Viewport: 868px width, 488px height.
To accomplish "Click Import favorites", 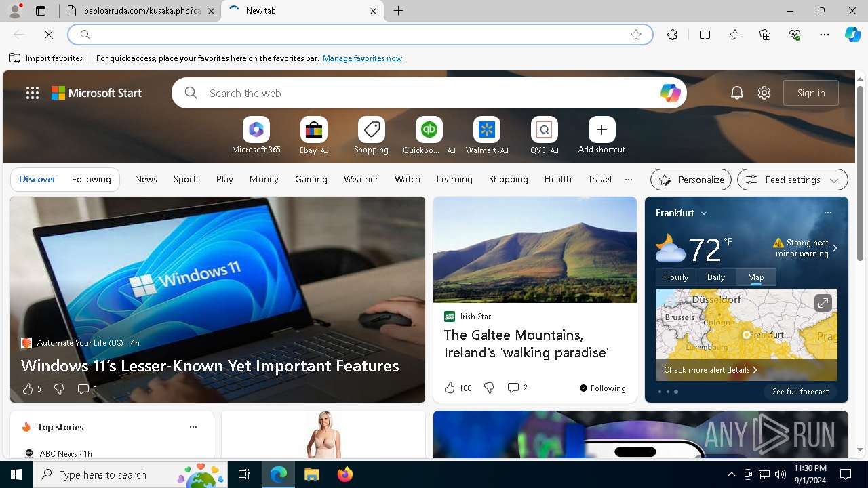I will (x=46, y=58).
